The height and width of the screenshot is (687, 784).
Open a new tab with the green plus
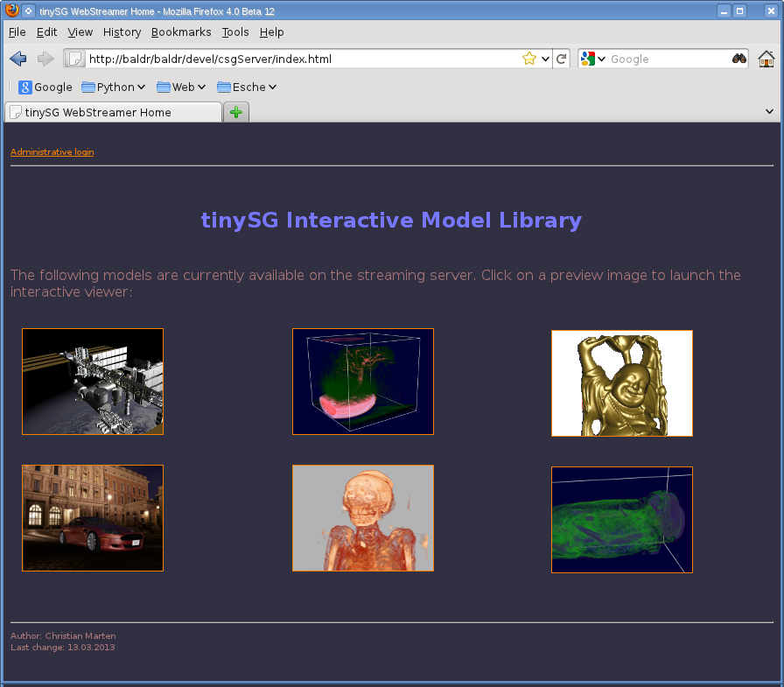tap(235, 112)
